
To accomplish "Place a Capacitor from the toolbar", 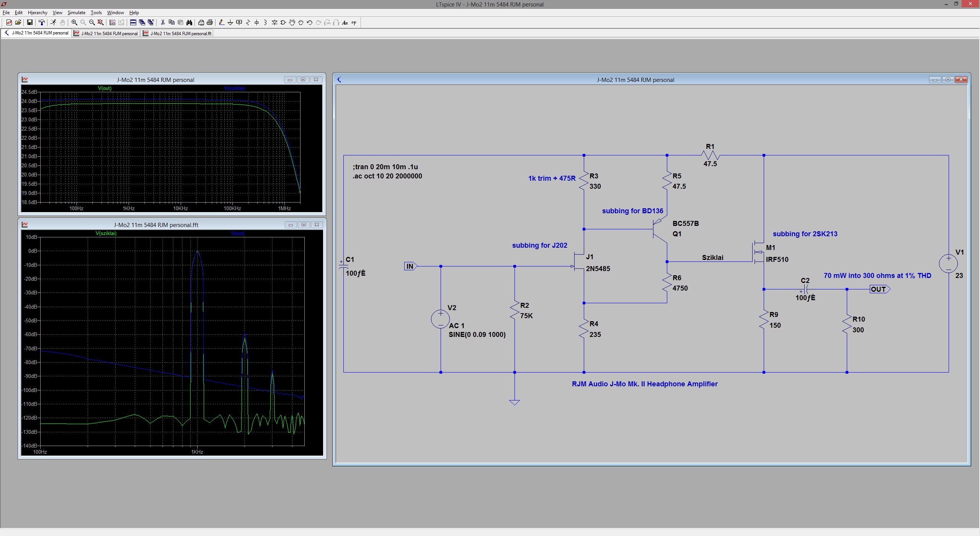I will 257,23.
